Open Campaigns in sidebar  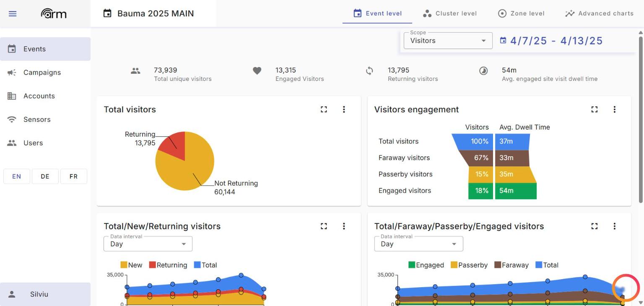pos(45,73)
